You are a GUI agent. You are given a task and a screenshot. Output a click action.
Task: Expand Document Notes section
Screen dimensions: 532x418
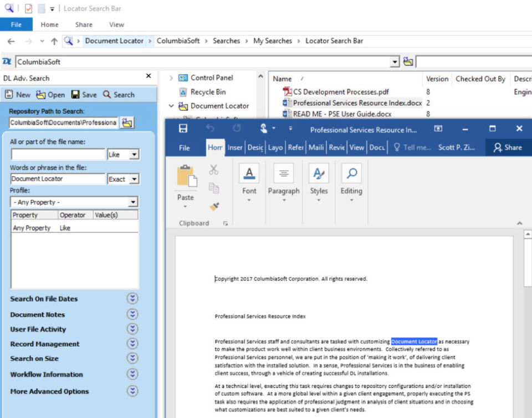(x=132, y=314)
